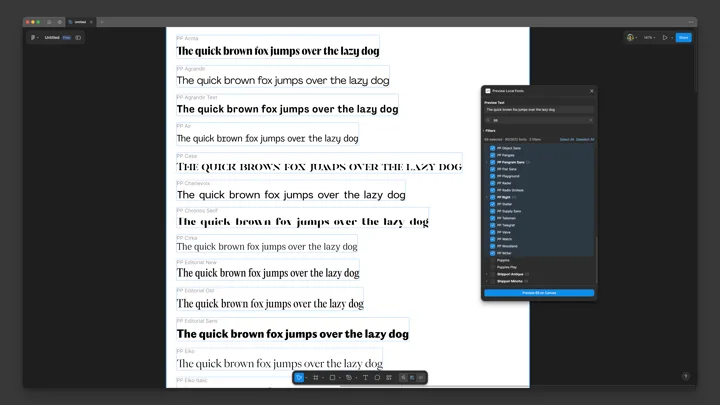This screenshot has width=720, height=405.
Task: Click the Present play icon
Action: 664,38
